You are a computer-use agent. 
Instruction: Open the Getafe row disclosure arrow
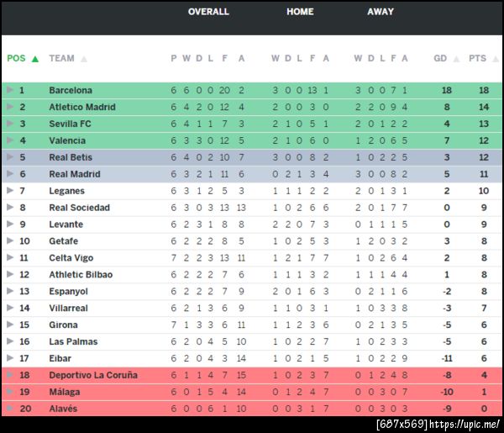[10, 241]
